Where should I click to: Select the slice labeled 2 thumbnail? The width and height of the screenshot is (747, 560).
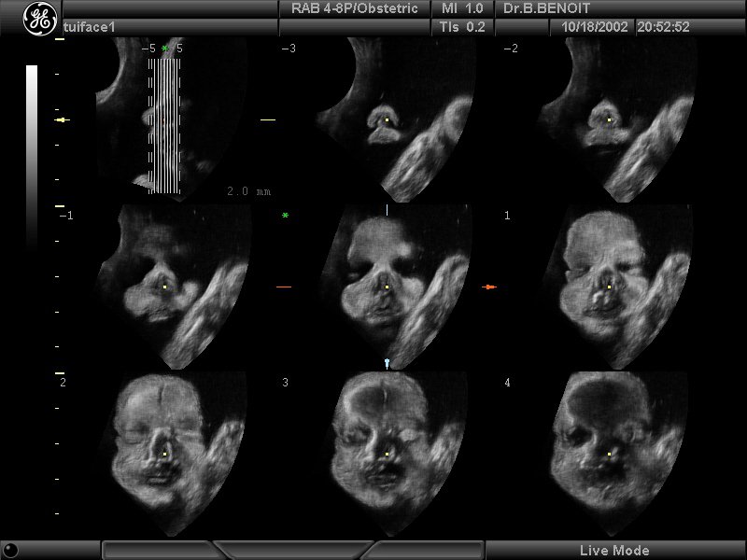(x=174, y=455)
